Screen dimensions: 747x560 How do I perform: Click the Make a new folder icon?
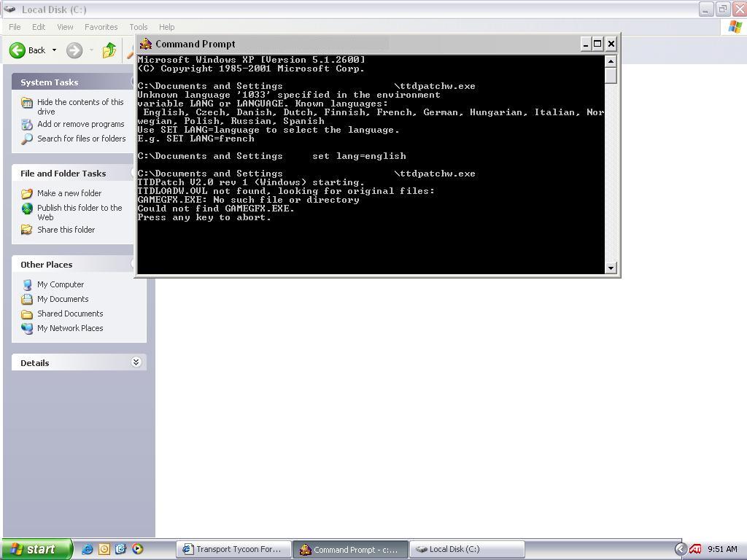point(27,193)
